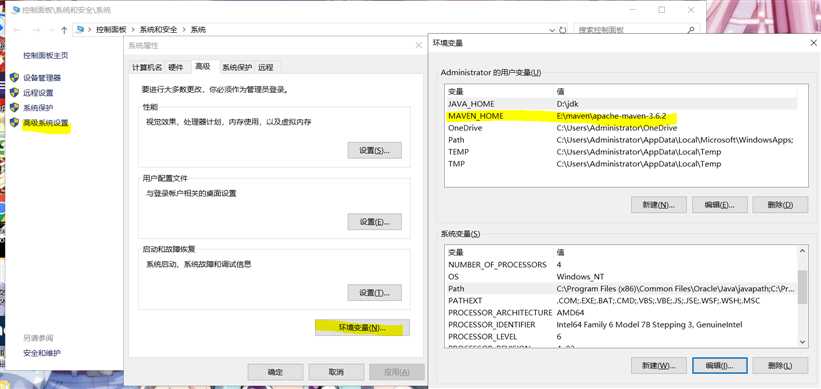
Task: Select the TMP user variable row
Action: [621, 164]
